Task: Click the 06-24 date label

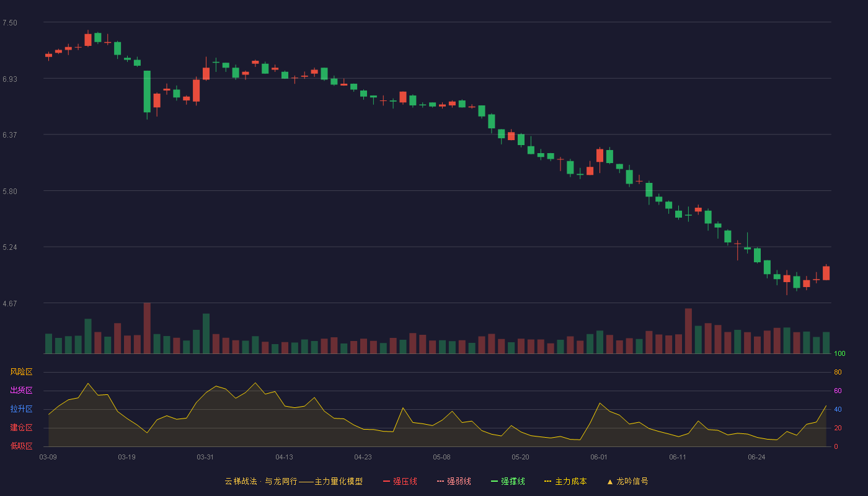Action: (756, 457)
